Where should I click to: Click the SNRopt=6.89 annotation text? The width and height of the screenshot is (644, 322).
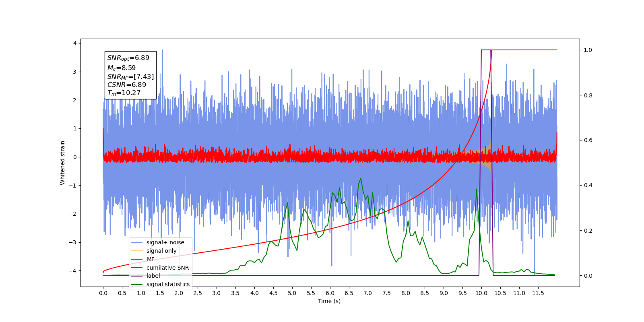pyautogui.click(x=128, y=58)
